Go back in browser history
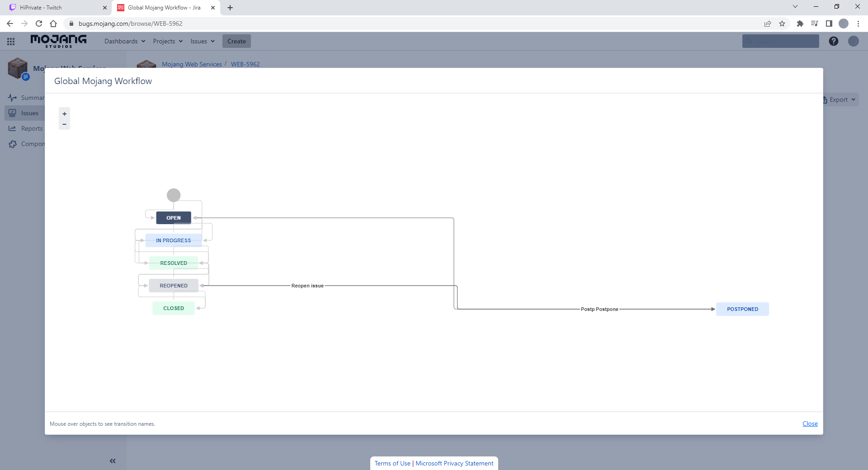Image resolution: width=868 pixels, height=470 pixels. click(10, 23)
